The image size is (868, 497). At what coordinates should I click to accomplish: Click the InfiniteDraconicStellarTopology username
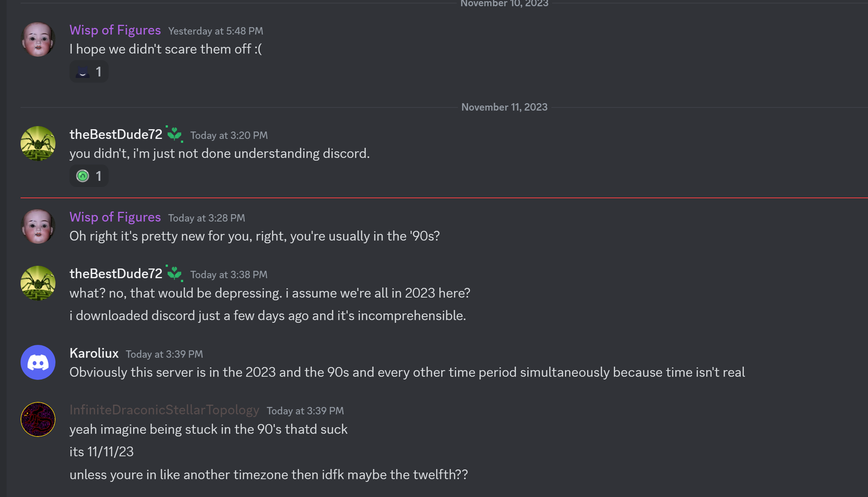[x=164, y=410]
